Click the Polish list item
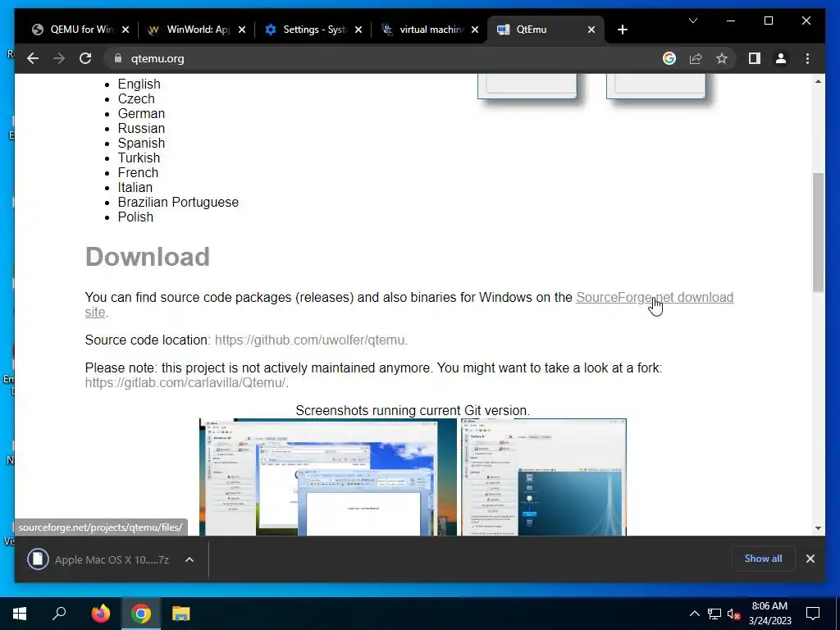The image size is (840, 630). coord(135,217)
